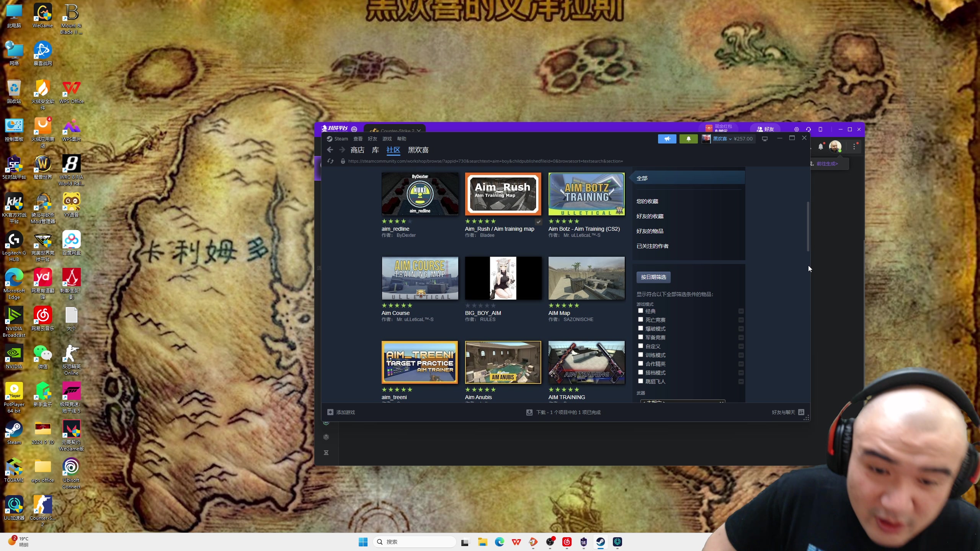Image resolution: width=980 pixels, height=551 pixels.
Task: Exclude 死亡竞赛 with its minus toggle
Action: (741, 320)
